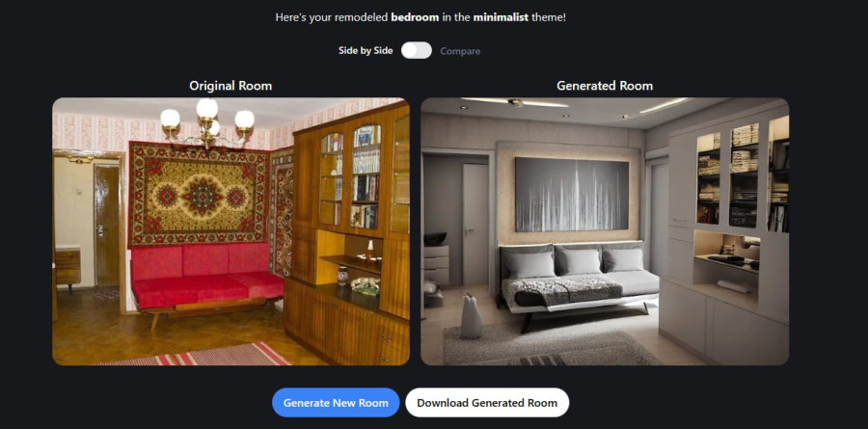Open the Generated Room image
This screenshot has height=429, width=868.
pyautogui.click(x=605, y=231)
